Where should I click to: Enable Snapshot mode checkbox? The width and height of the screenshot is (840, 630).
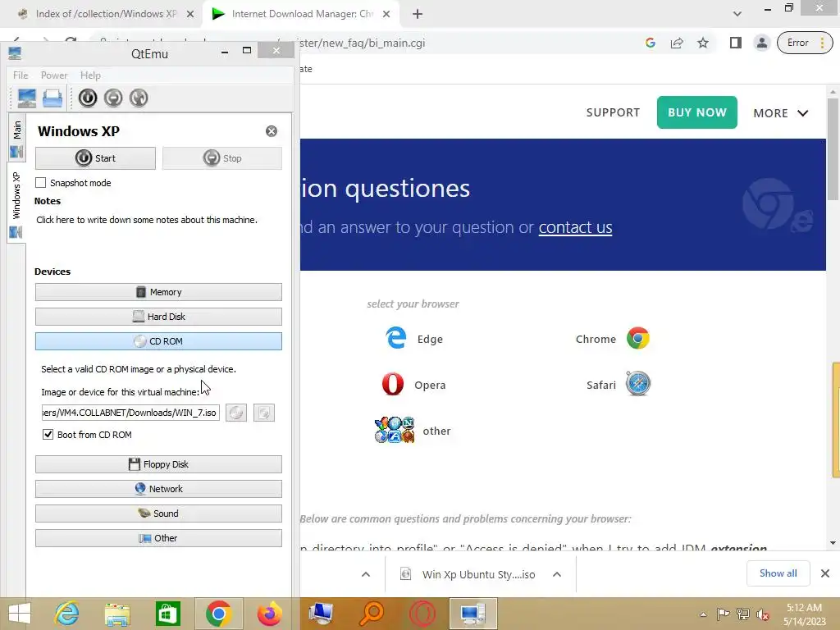41,183
